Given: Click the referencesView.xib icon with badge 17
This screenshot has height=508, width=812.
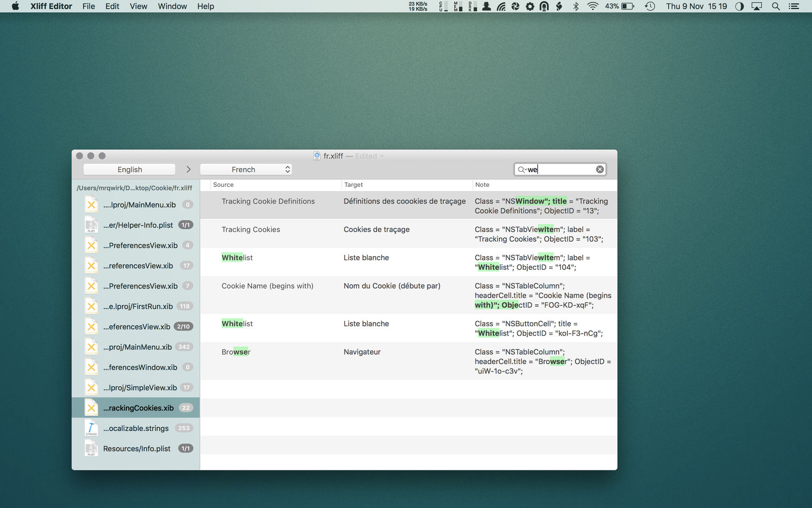Looking at the screenshot, I should 91,266.
